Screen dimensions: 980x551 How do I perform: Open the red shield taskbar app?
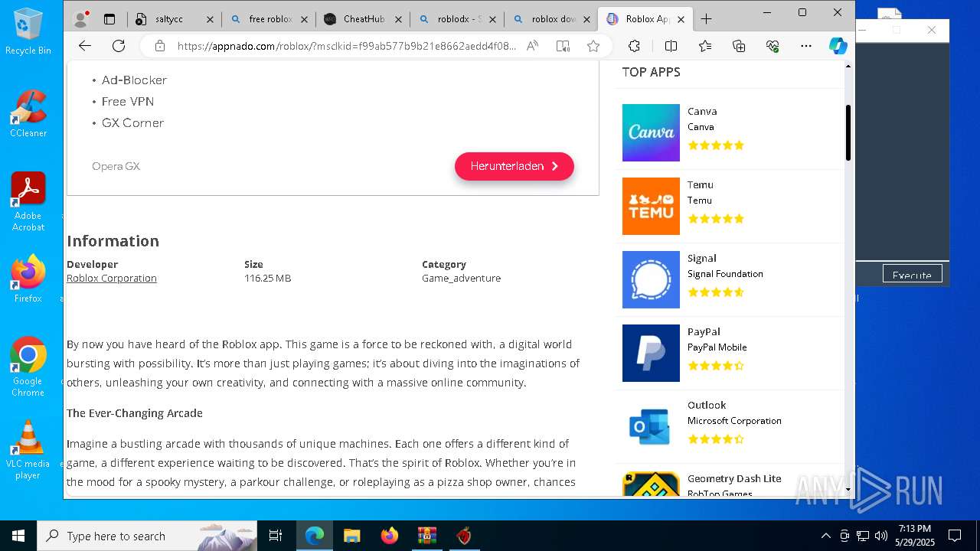point(463,536)
